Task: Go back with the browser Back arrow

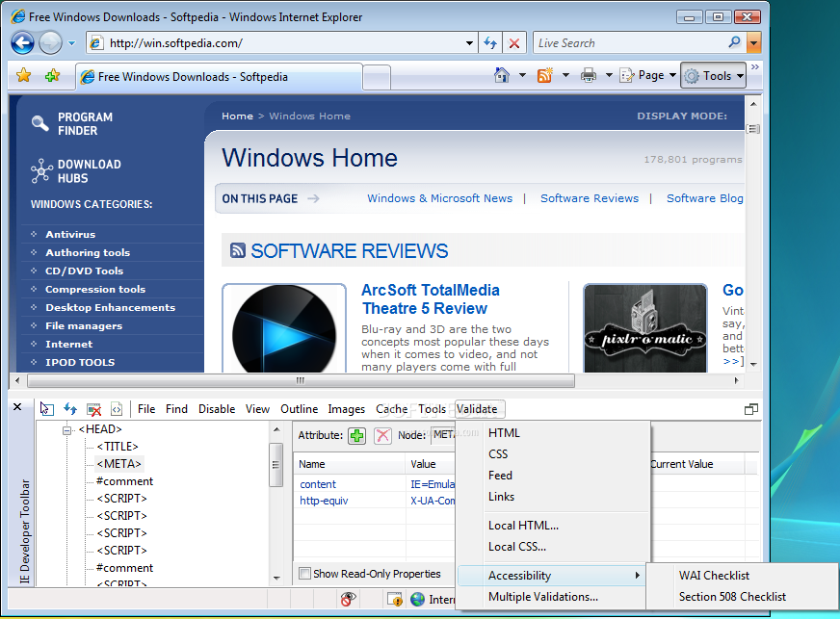Action: coord(22,42)
